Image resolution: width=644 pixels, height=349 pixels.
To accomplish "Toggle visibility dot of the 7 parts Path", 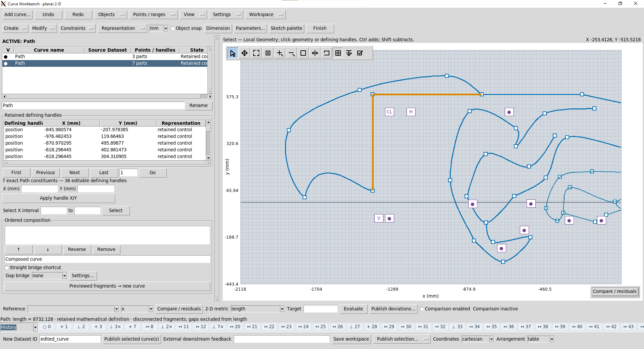I will 6,63.
